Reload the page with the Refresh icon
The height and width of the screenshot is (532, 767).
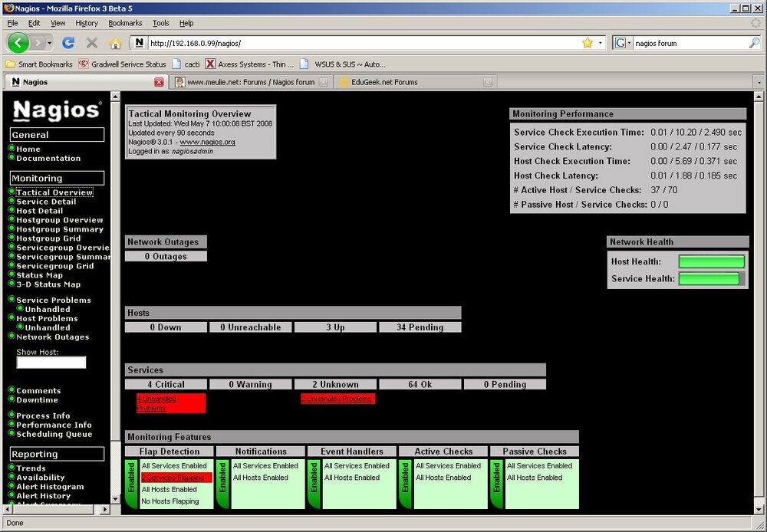[68, 43]
